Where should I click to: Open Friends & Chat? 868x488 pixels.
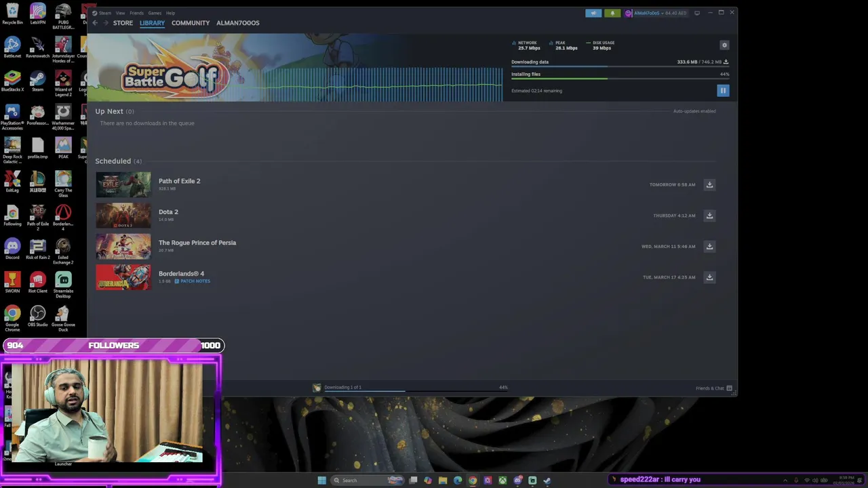[x=714, y=388]
